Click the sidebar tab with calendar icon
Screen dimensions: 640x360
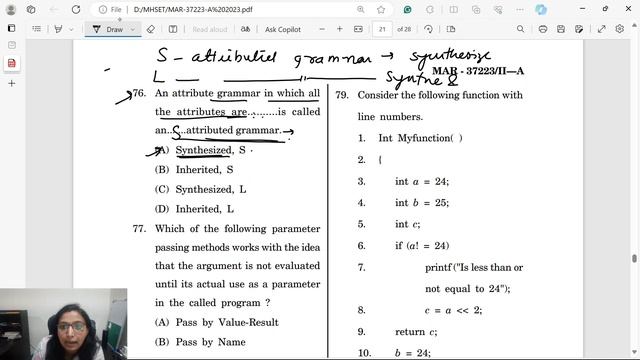point(11,45)
